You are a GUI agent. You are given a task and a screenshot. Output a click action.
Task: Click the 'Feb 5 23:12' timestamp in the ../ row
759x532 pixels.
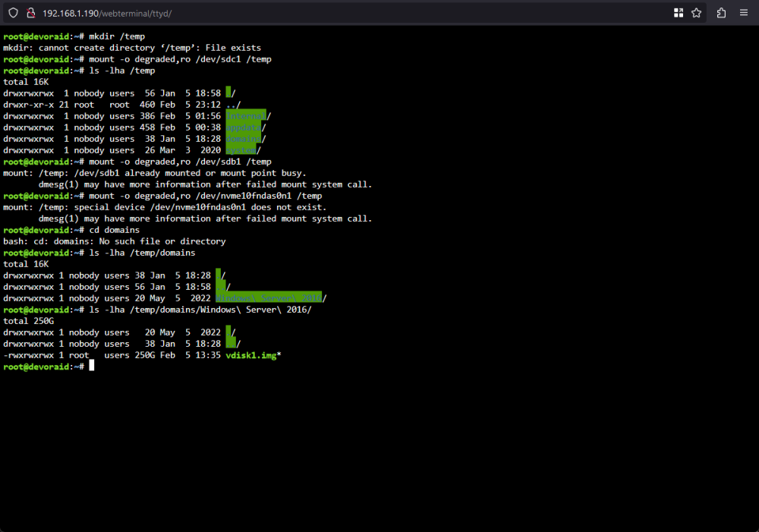point(191,105)
